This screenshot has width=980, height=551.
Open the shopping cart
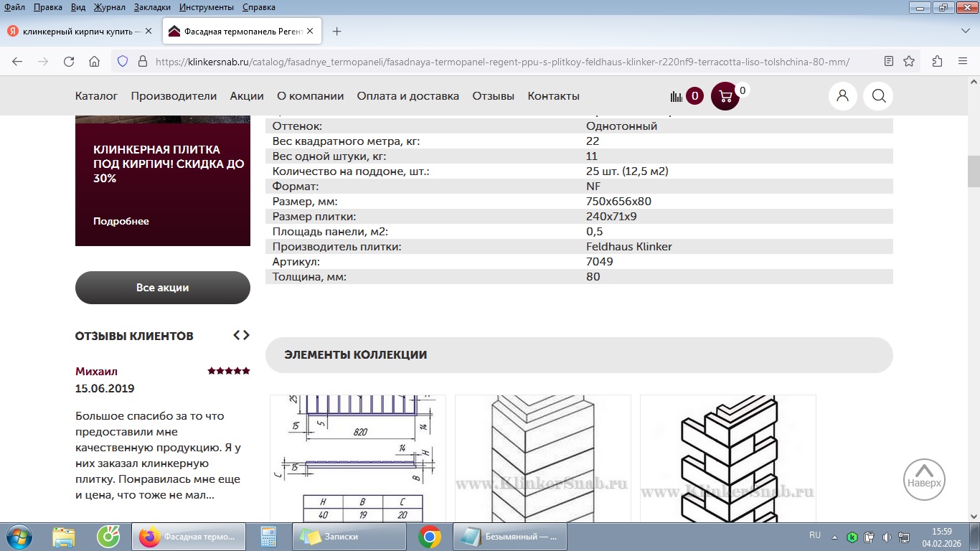click(x=725, y=96)
